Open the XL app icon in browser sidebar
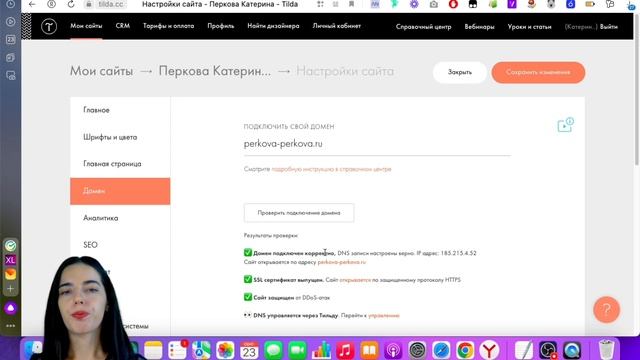Viewport: 640px width, 360px height. [x=11, y=260]
